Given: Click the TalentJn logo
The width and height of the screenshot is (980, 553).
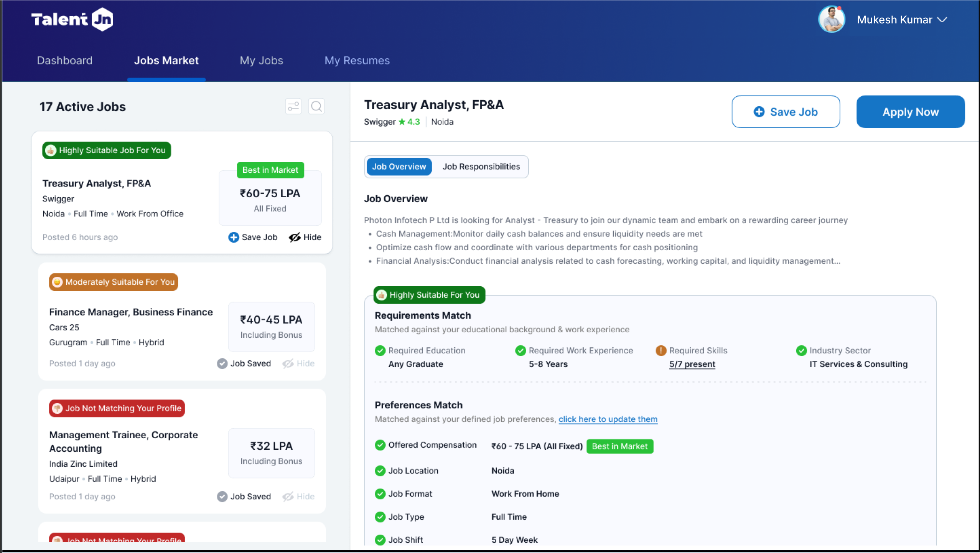Looking at the screenshot, I should 72,19.
